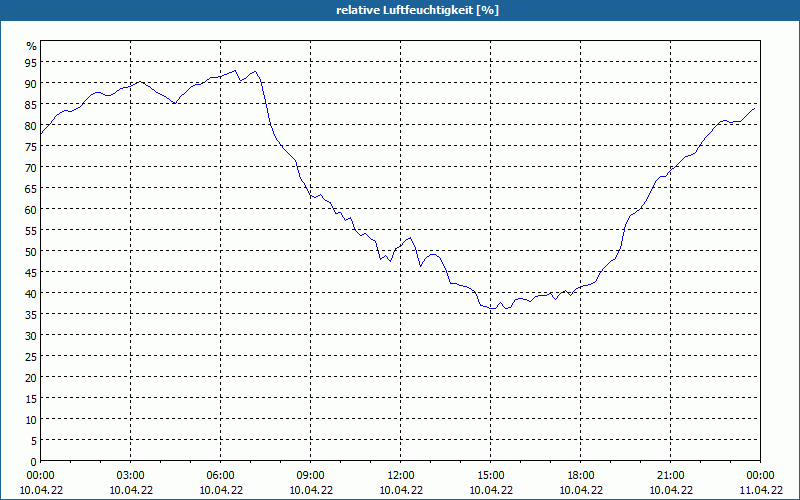Select the y-axis label "90"
Screen dimensions: 800x500
pos(32,83)
